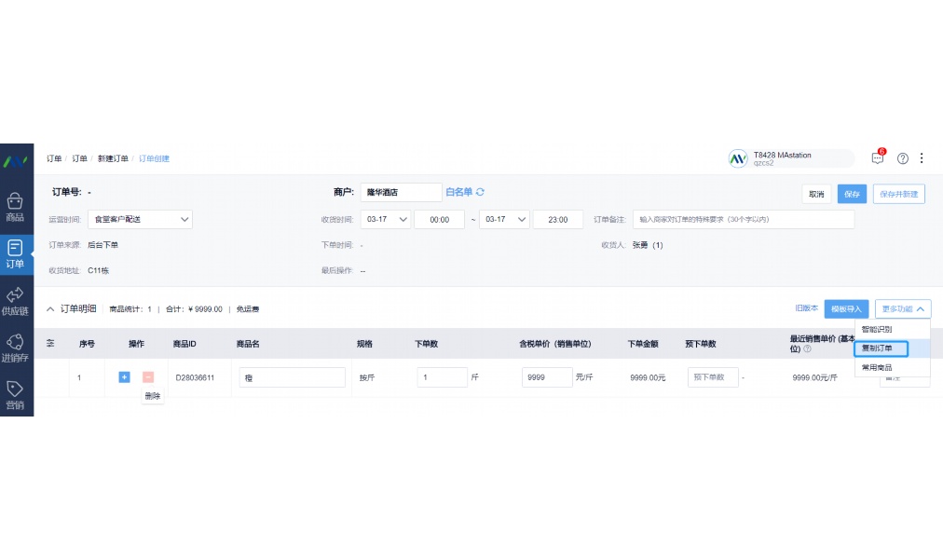Collapse the 更多功能 dropdown menu
The width and height of the screenshot is (943, 560).
point(902,308)
